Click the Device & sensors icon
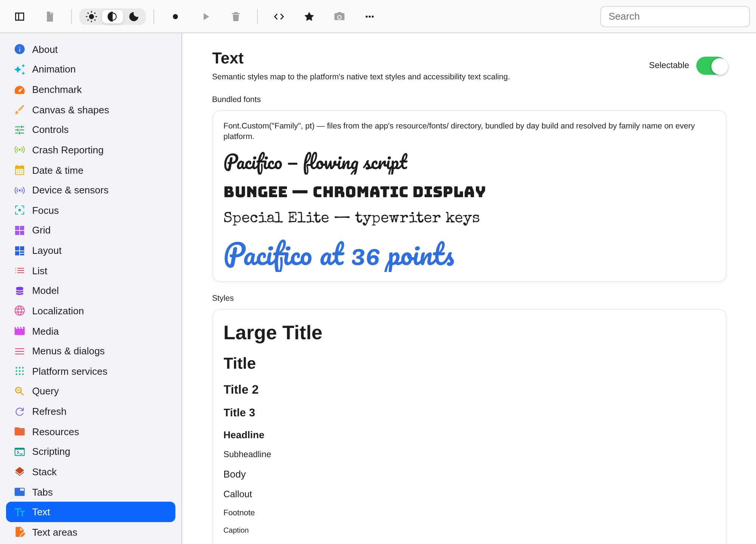The height and width of the screenshot is (544, 756). (20, 190)
